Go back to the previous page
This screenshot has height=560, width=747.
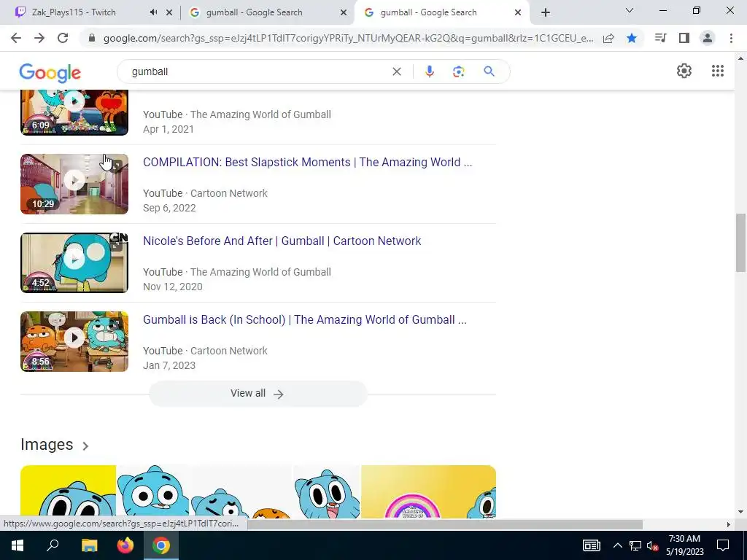[x=16, y=38]
